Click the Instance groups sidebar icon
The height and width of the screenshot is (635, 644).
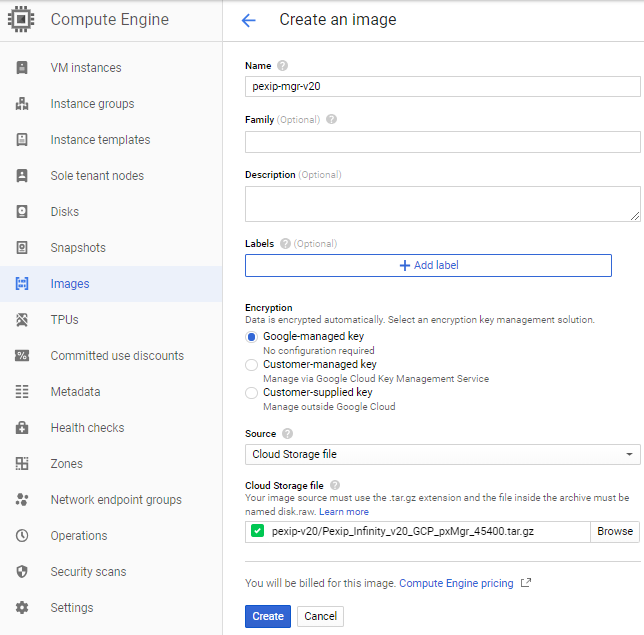pos(22,104)
